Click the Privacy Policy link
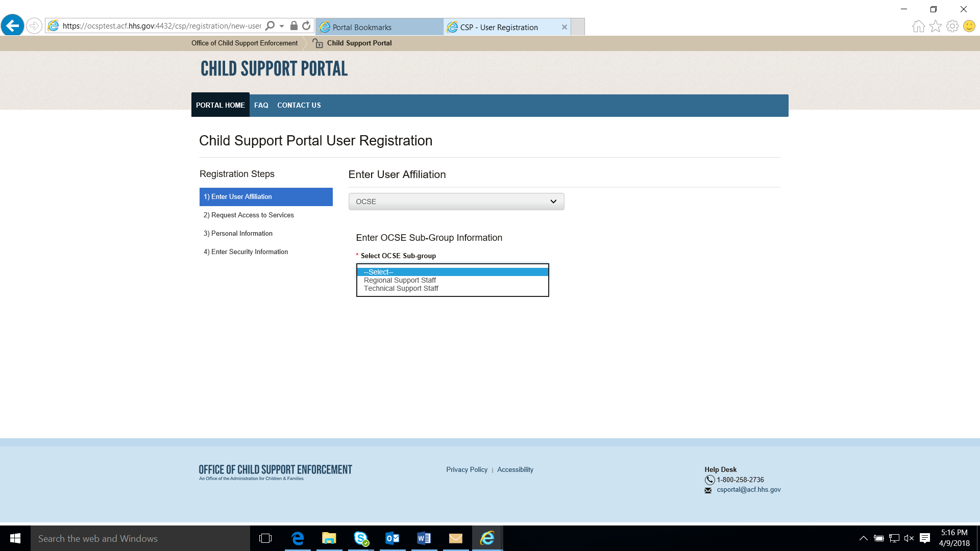Screen dimensions: 980x551 pyautogui.click(x=467, y=469)
